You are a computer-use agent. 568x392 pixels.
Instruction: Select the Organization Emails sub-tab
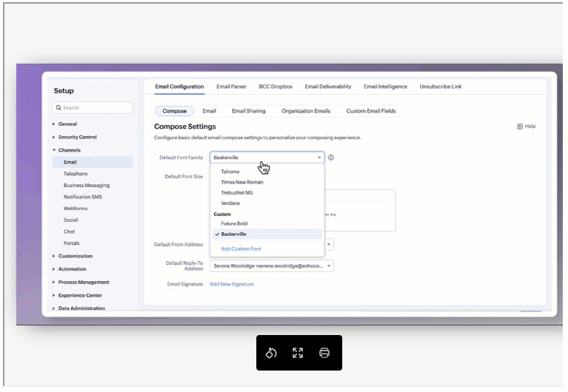[x=306, y=111]
